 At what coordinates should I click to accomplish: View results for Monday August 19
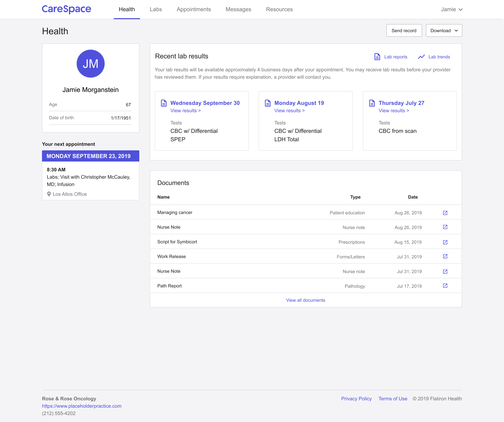tap(289, 110)
